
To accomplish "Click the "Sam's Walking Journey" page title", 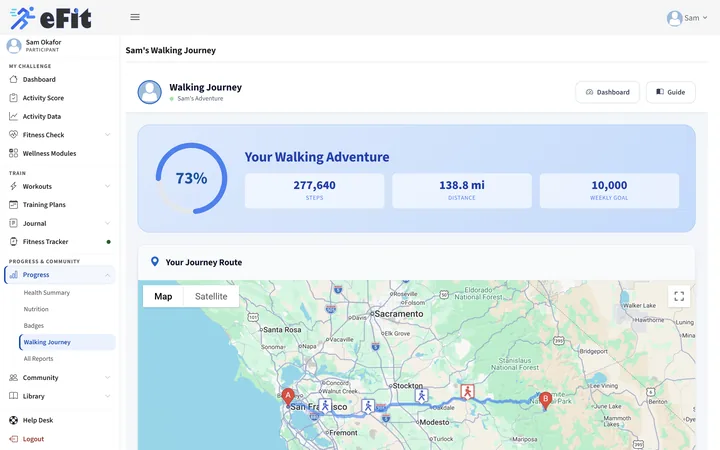I will (x=170, y=50).
